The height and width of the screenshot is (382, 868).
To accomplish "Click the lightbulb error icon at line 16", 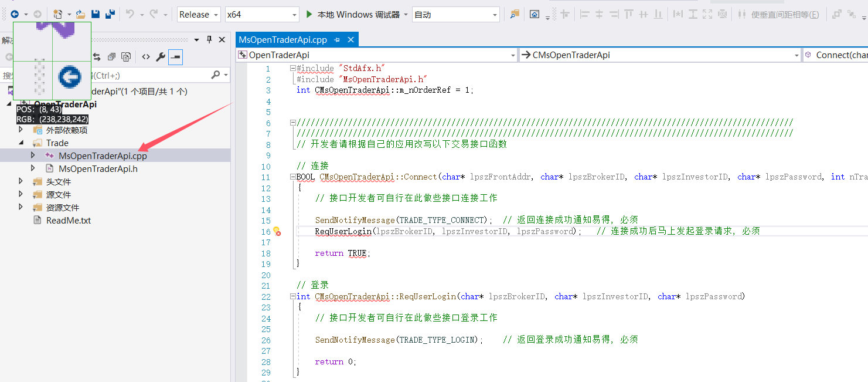I will tap(277, 231).
